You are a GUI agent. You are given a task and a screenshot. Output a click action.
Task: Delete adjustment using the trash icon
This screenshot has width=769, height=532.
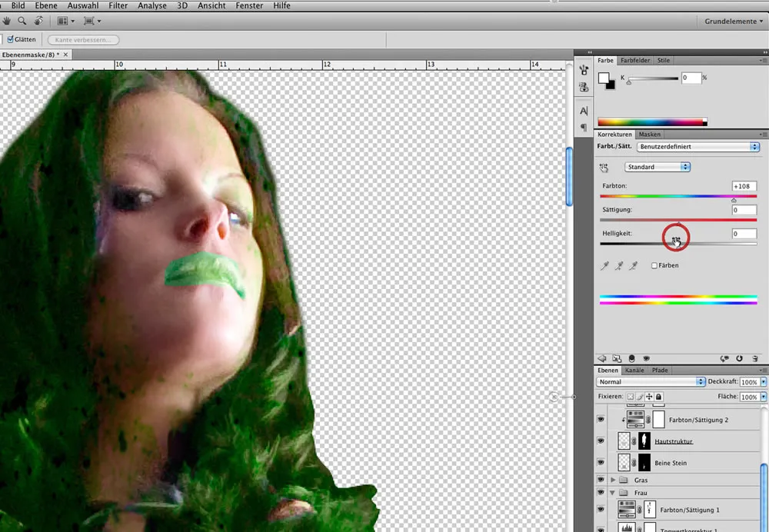pyautogui.click(x=754, y=357)
